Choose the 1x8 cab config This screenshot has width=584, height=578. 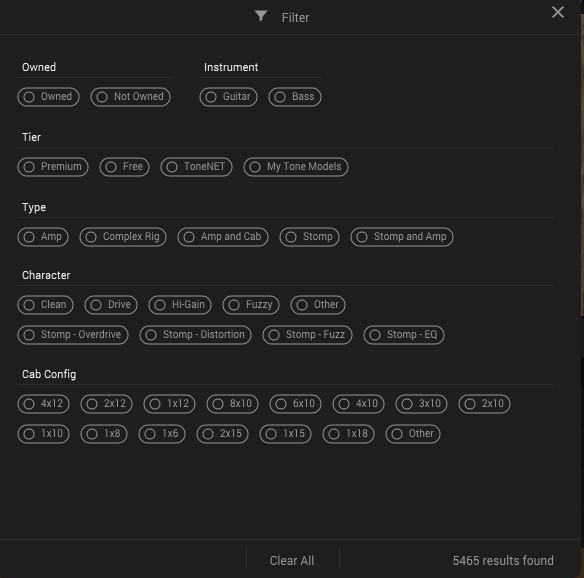coord(104,434)
